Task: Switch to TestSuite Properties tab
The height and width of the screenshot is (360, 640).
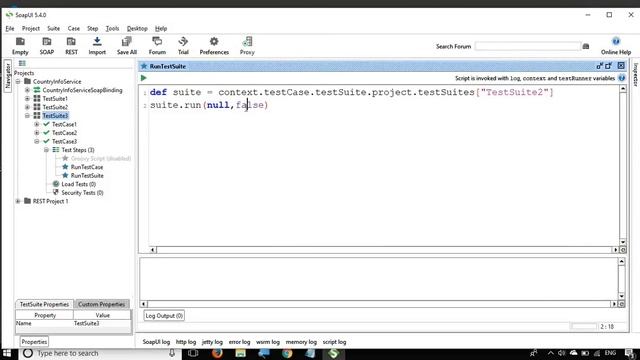Action: [x=44, y=304]
